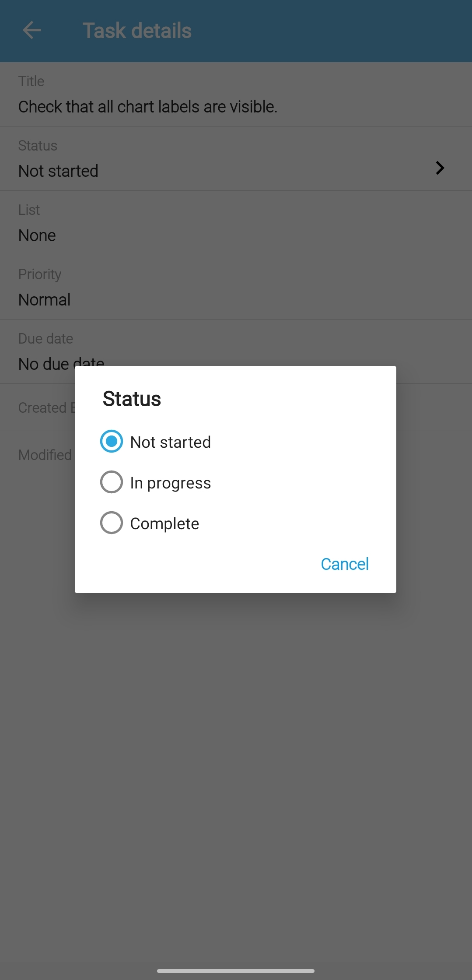Click the chevron arrow on Status row

pyautogui.click(x=440, y=168)
